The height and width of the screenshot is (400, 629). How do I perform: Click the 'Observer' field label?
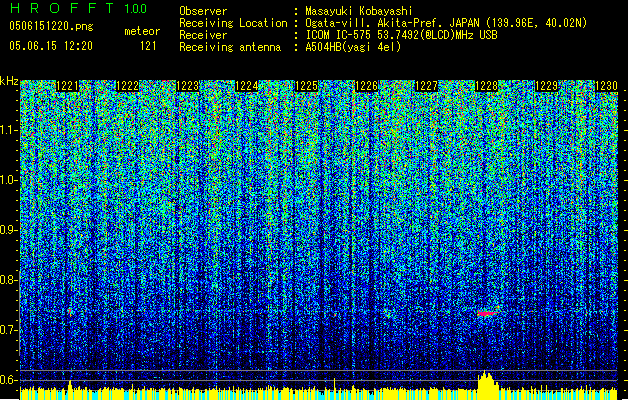click(x=203, y=11)
